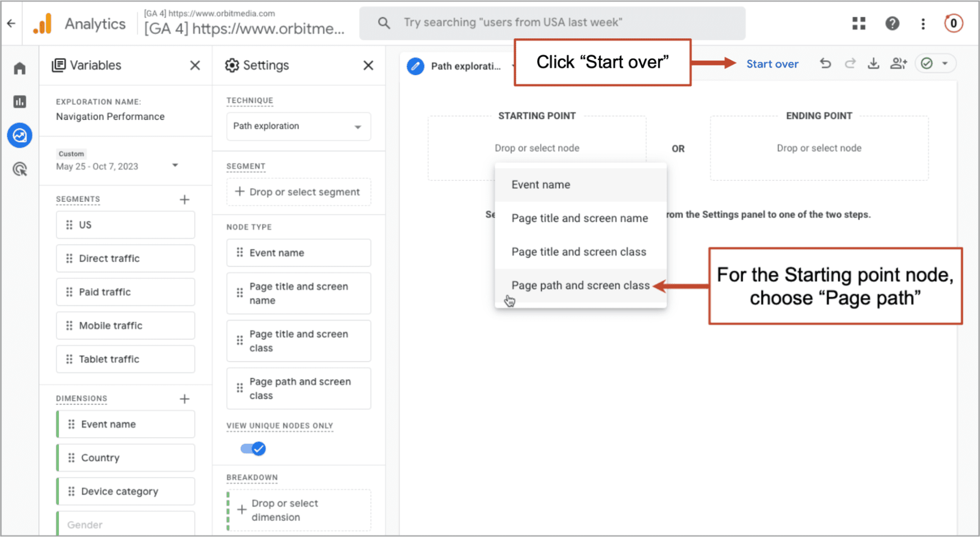The height and width of the screenshot is (537, 980).
Task: Open the Reports bar chart icon
Action: point(20,102)
